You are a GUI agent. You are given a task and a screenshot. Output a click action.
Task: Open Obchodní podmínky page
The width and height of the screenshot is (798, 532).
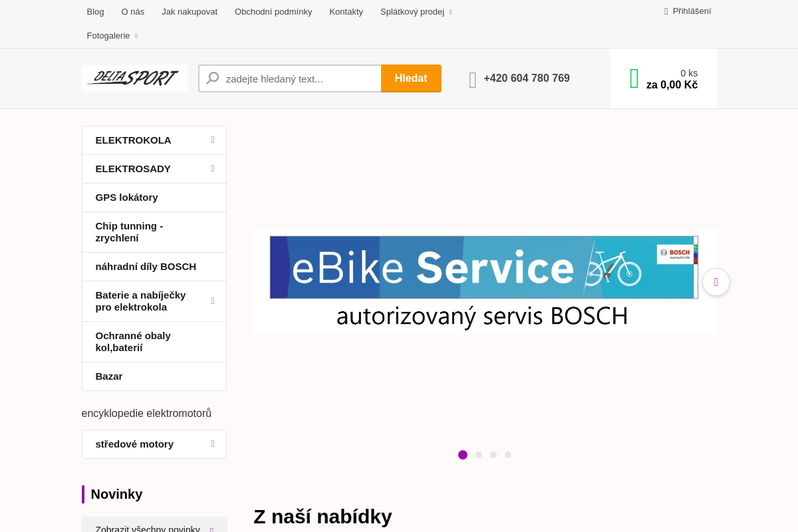point(273,11)
